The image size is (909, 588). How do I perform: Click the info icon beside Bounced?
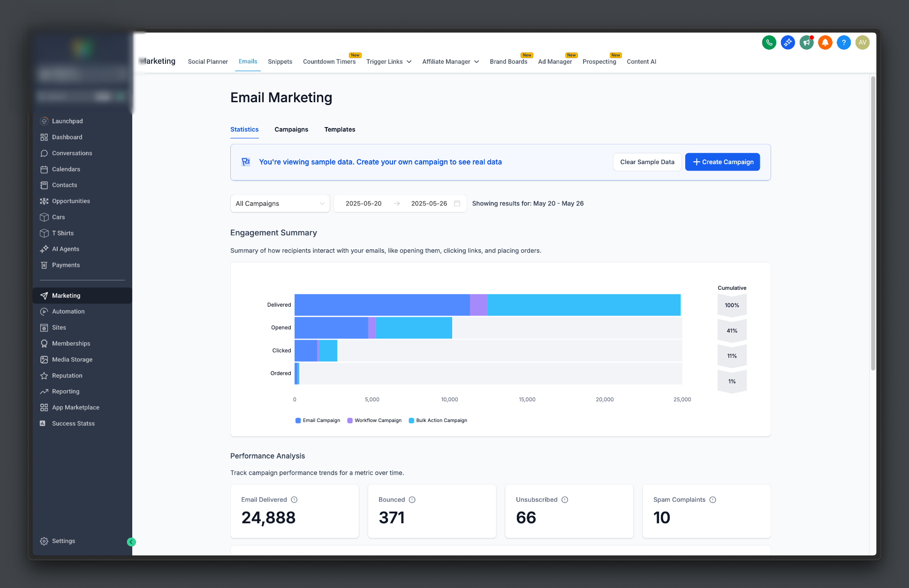point(412,500)
